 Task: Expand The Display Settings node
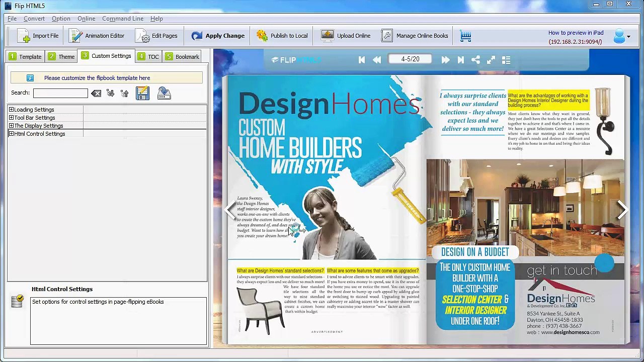pyautogui.click(x=11, y=126)
